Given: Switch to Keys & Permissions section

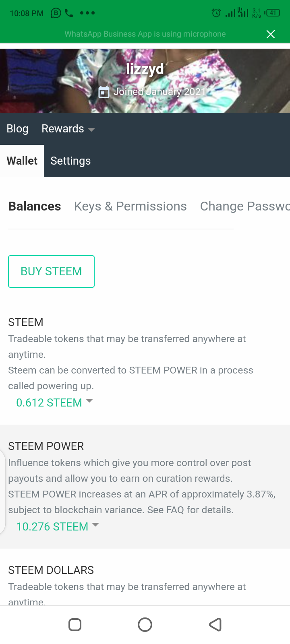Looking at the screenshot, I should point(130,206).
